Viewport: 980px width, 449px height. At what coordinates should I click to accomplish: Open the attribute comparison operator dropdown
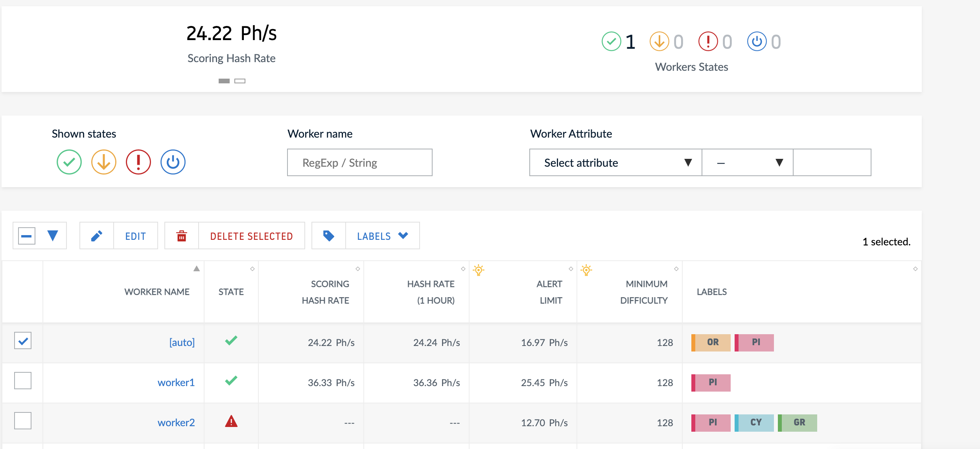click(x=747, y=163)
